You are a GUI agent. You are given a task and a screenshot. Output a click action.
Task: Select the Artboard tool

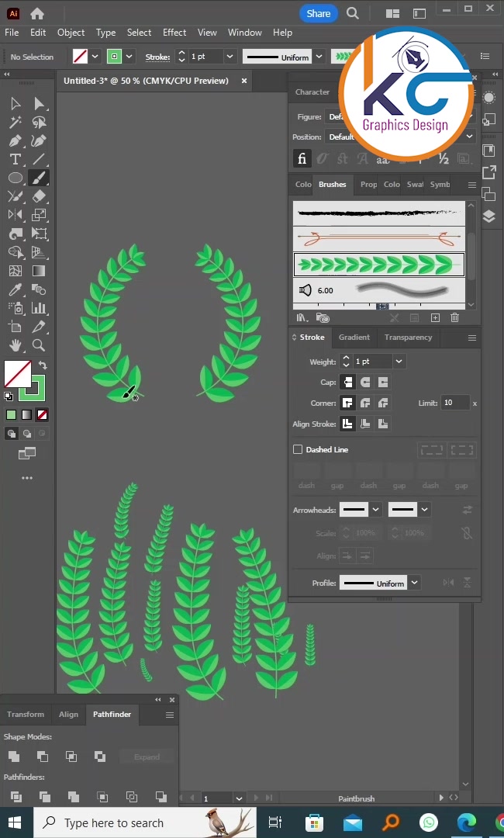pyautogui.click(x=16, y=327)
